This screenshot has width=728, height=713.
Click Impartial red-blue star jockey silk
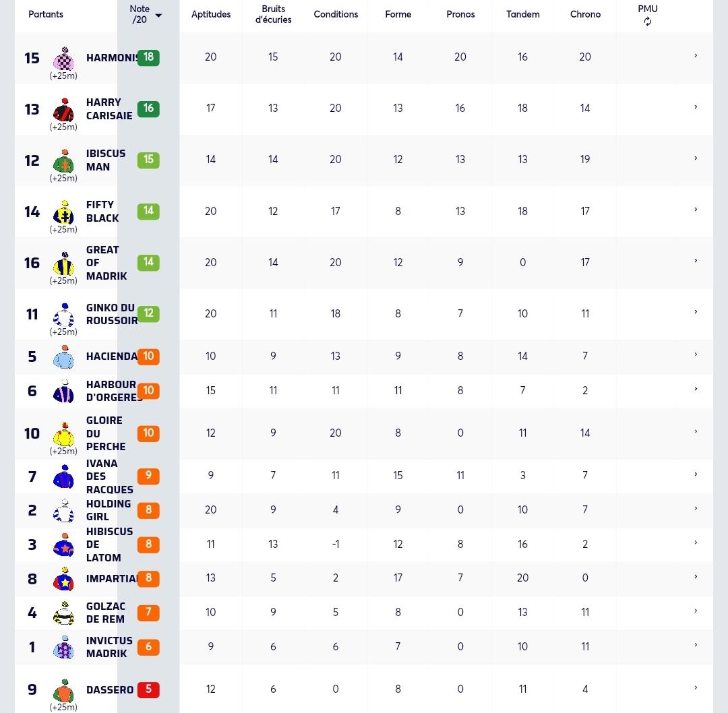[x=63, y=579]
